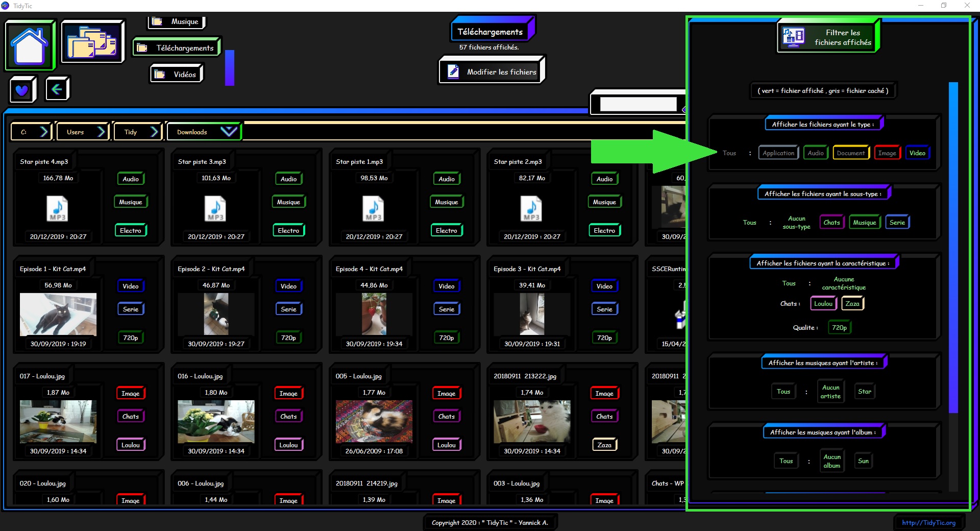980x531 pixels.
Task: Open thumbnail of 20180911 213222.jpg
Action: click(x=532, y=421)
